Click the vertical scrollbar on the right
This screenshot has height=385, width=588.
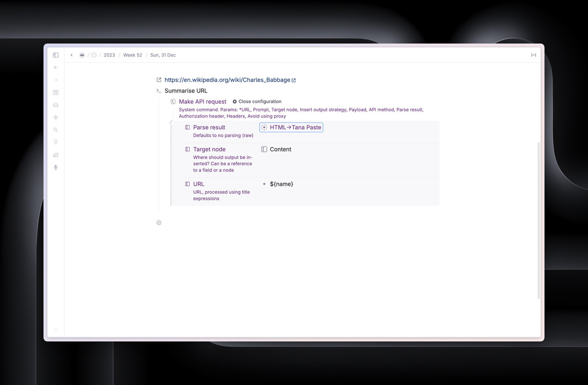coord(539,220)
